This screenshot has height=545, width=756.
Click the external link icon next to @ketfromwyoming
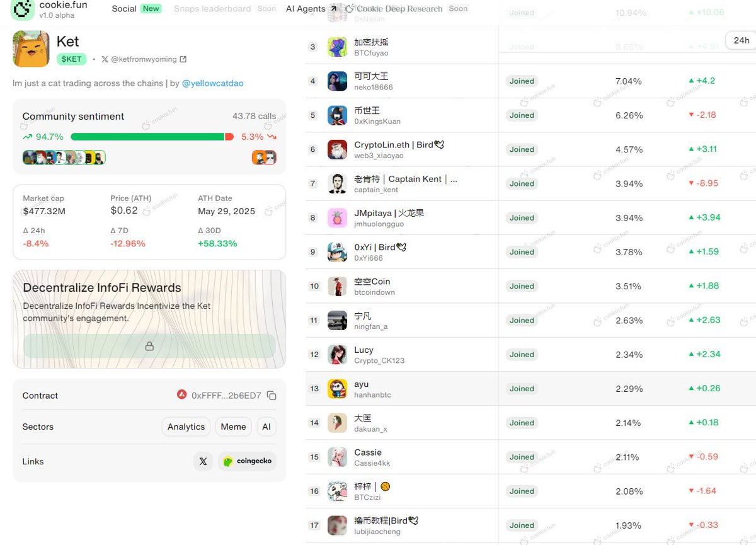183,59
